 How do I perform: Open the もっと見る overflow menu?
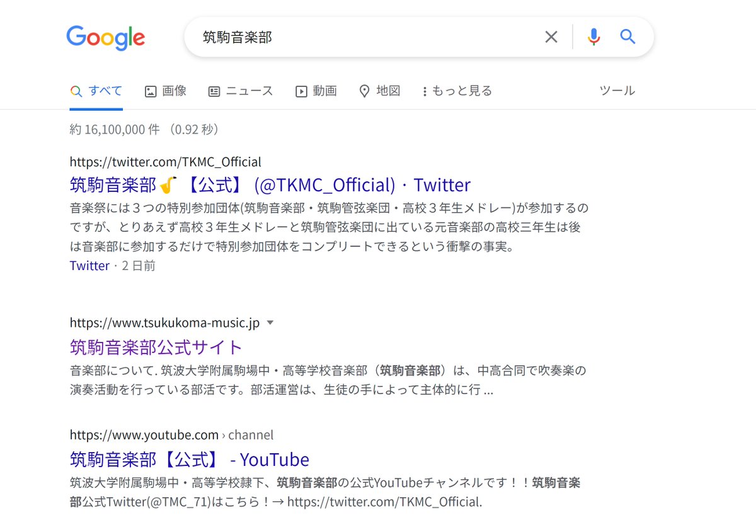point(457,91)
